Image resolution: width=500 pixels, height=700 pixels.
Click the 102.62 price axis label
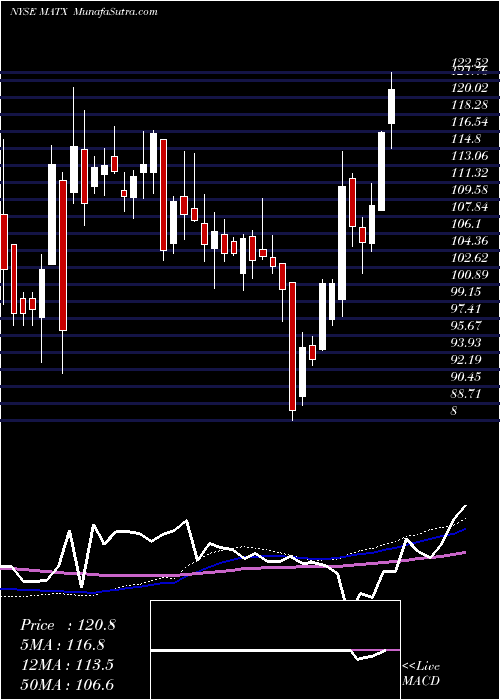[x=469, y=258]
